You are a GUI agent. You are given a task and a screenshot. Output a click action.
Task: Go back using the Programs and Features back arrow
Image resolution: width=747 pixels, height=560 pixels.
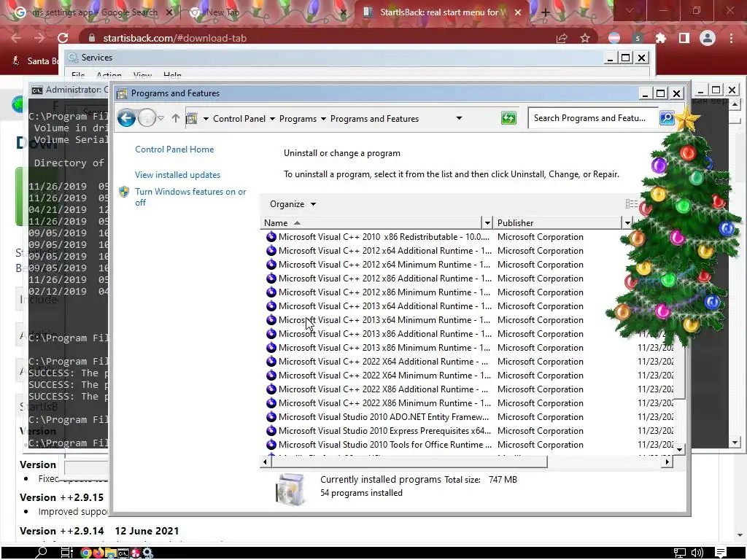pyautogui.click(x=126, y=118)
